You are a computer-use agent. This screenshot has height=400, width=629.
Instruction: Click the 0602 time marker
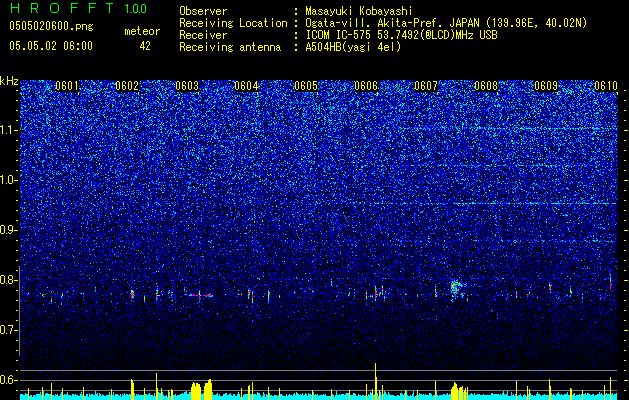127,86
